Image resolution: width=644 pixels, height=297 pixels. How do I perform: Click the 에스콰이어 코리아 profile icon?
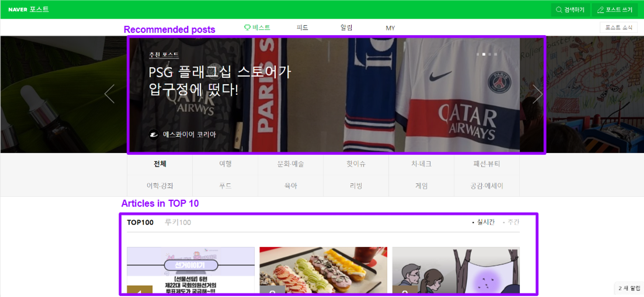[x=154, y=135]
